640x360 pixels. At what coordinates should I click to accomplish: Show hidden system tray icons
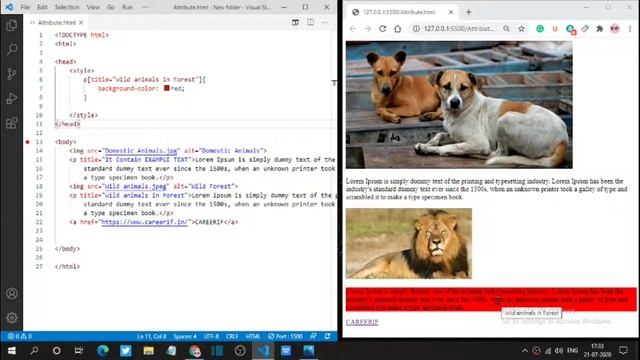pos(524,351)
